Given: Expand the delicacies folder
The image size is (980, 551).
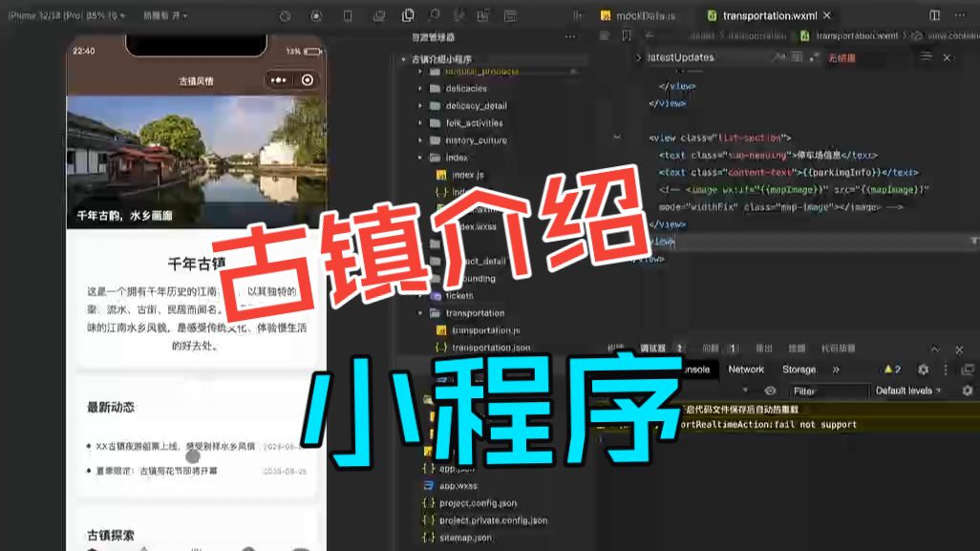Looking at the screenshot, I should (x=420, y=89).
